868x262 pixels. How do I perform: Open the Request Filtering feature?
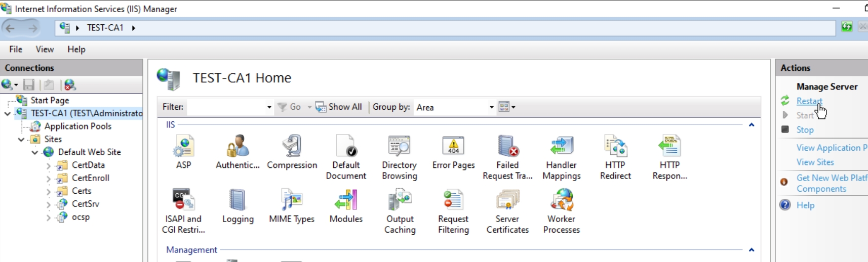point(453,211)
